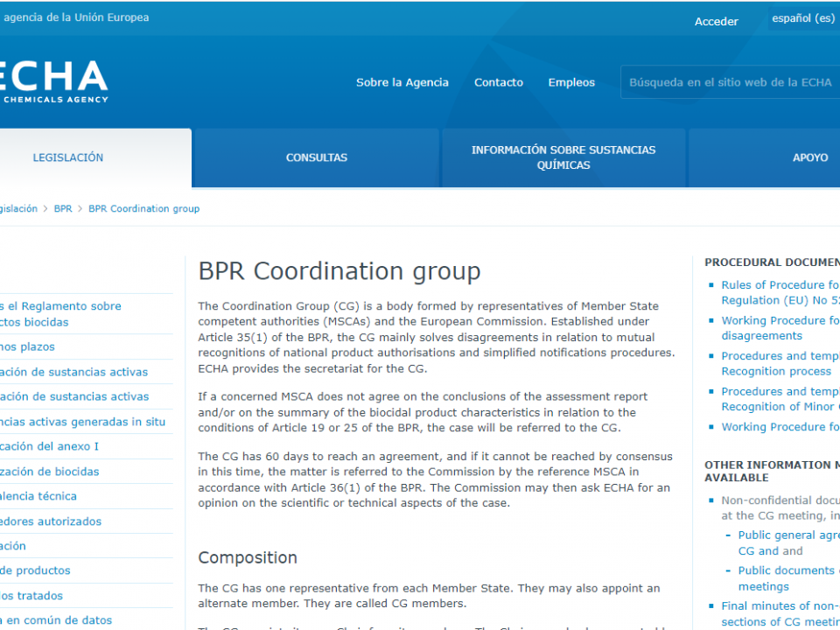This screenshot has height=630, width=840.
Task: Switch to the CONSULTAS tab
Action: [316, 157]
